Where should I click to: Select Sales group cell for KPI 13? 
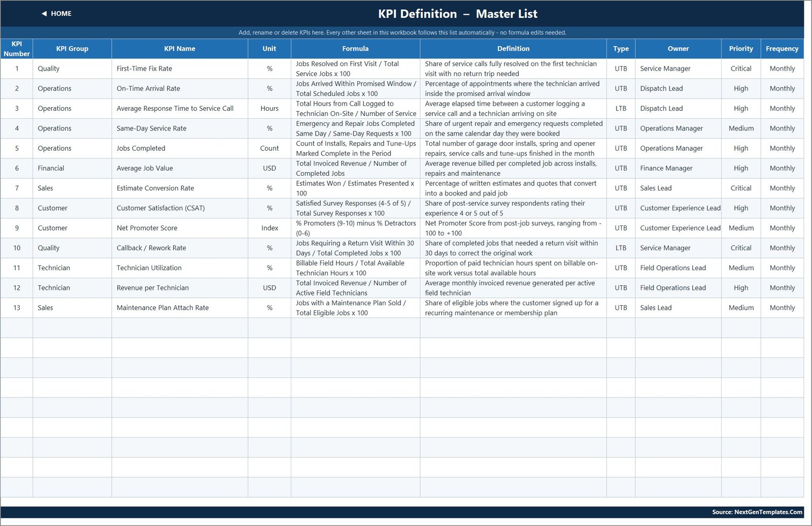(72, 308)
